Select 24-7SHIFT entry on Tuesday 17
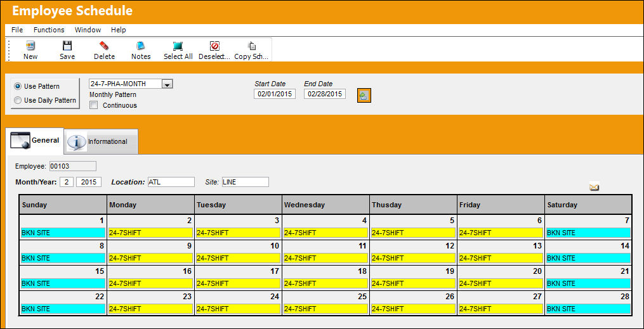Image resolution: width=644 pixels, height=329 pixels. pyautogui.click(x=238, y=283)
